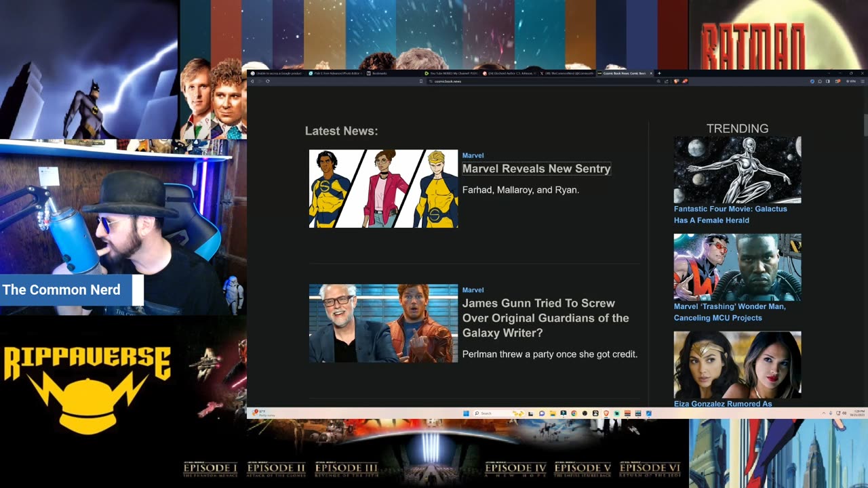
Task: Open the extensions puzzle icon
Action: pyautogui.click(x=820, y=81)
